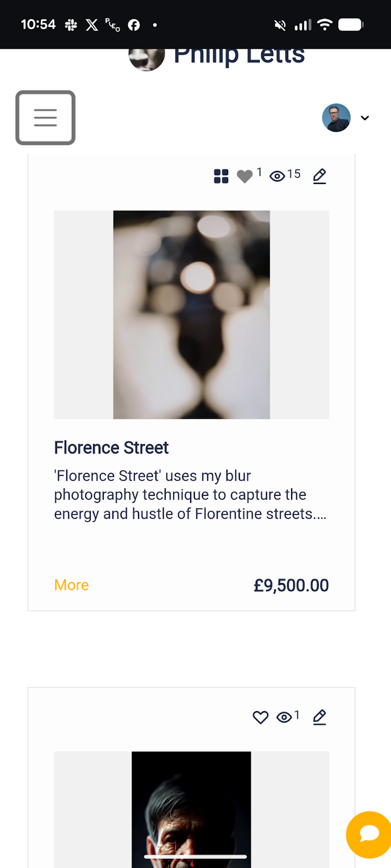Screen dimensions: 391x868
Task: Open More details for Florence Street
Action: [71, 585]
